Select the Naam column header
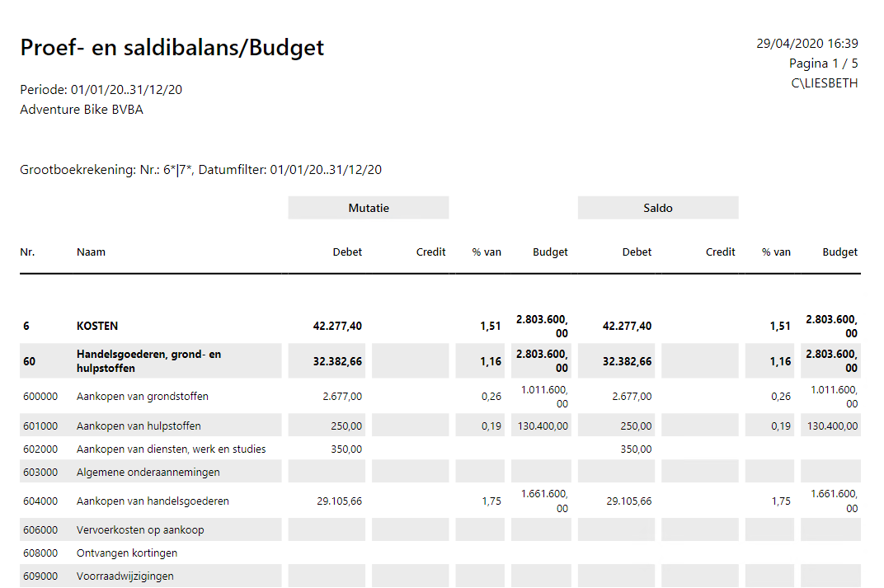Viewport: 884px width, 588px height. tap(91, 252)
